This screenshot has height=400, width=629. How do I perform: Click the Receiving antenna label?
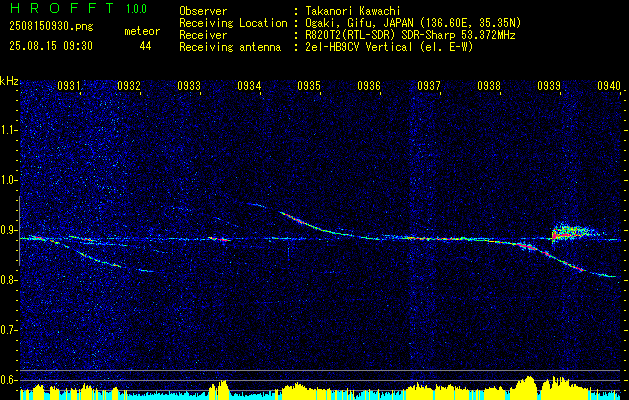[x=230, y=47]
